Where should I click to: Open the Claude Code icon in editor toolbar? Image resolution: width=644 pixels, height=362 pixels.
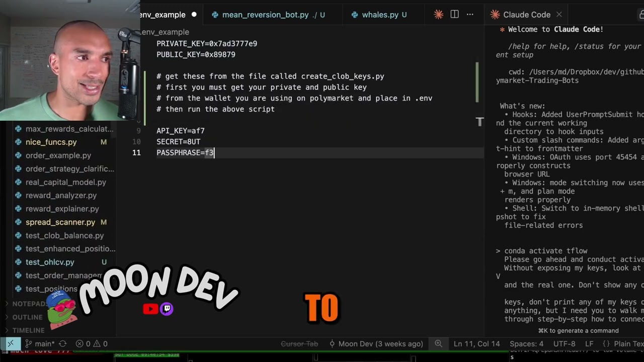(x=439, y=15)
